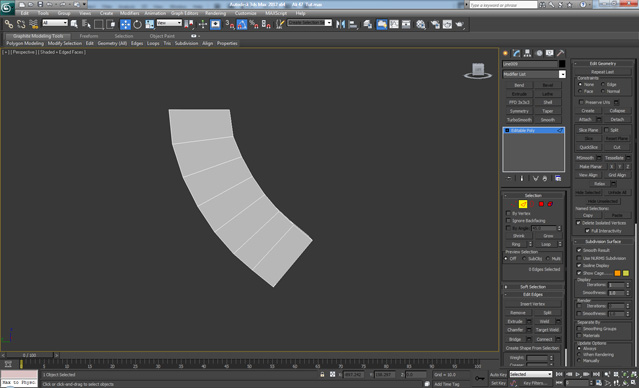Open the reference coordinate View dropdown
The width and height of the screenshot is (639, 388).
point(169,23)
